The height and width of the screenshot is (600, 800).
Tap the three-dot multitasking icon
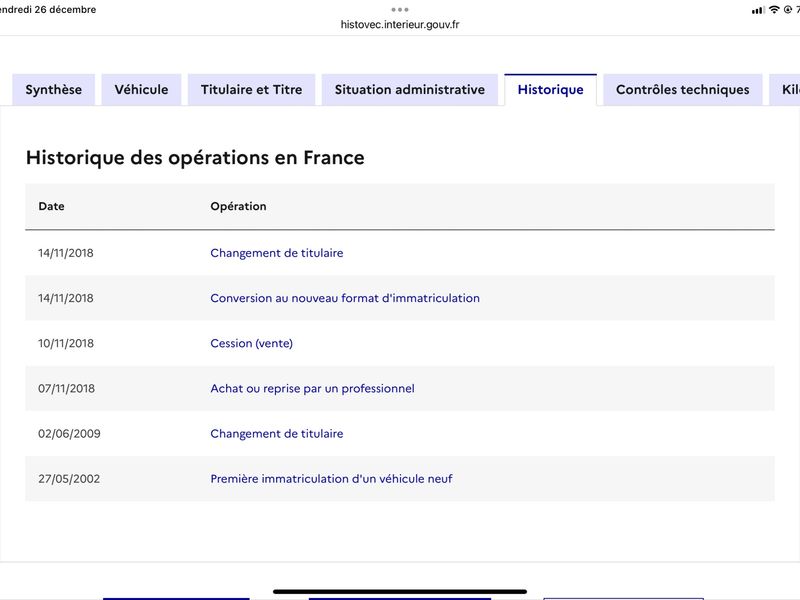(400, 10)
